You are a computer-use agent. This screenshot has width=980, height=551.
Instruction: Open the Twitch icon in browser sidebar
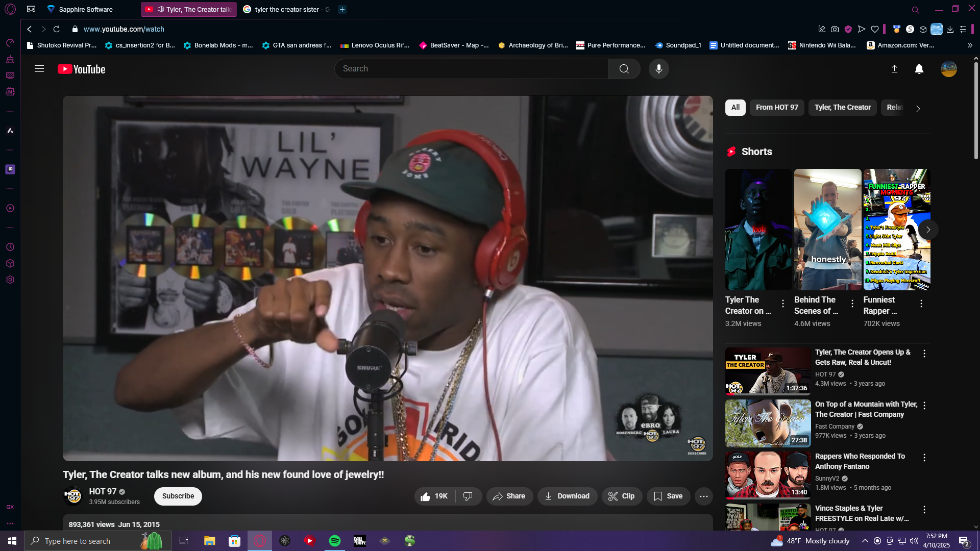[10, 169]
